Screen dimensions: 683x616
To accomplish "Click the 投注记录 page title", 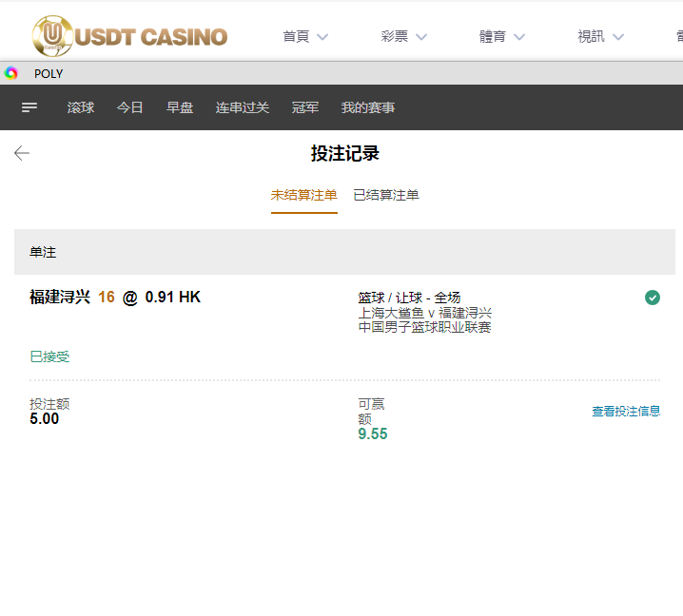I will (x=344, y=153).
